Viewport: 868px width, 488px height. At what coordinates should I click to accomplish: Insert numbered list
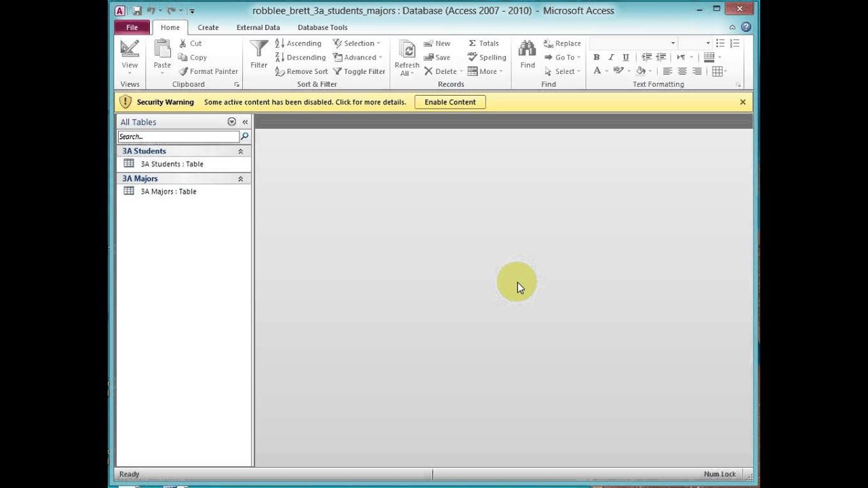[734, 43]
